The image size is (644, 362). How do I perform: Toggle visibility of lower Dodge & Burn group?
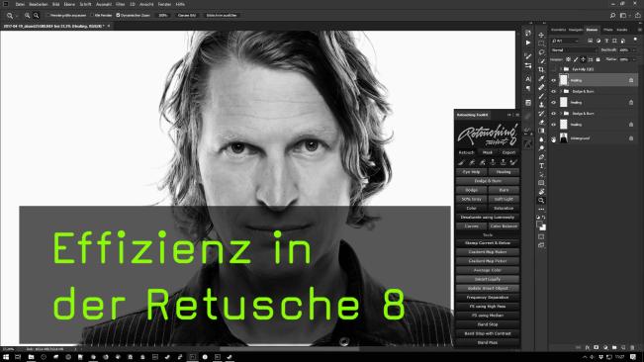[554, 114]
